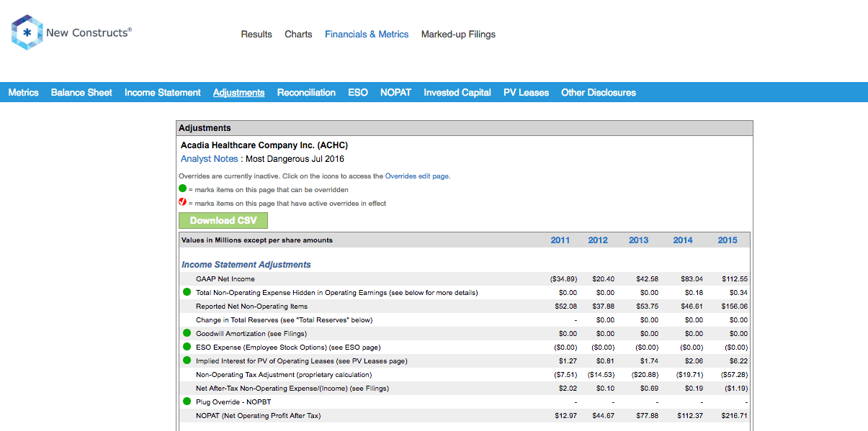The height and width of the screenshot is (431, 868).
Task: Click the 2012 column header link
Action: tap(598, 240)
